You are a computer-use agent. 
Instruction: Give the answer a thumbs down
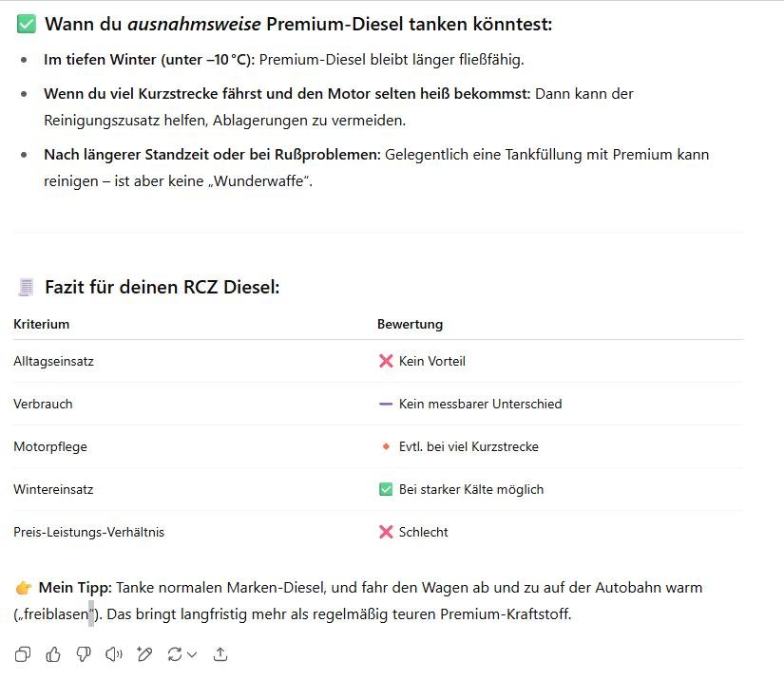coord(84,654)
